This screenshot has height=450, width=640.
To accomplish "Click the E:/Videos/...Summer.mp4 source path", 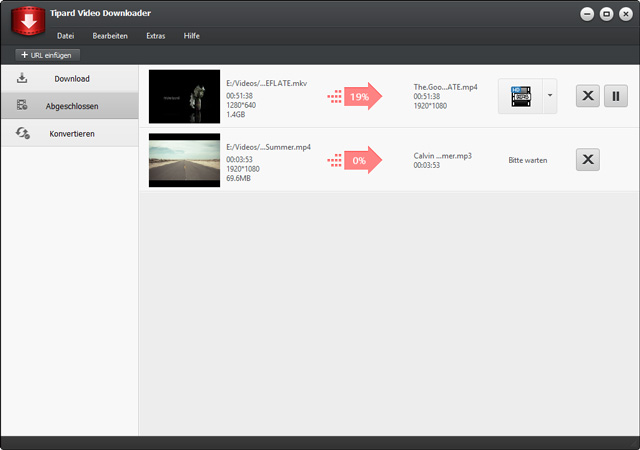I will tap(269, 147).
